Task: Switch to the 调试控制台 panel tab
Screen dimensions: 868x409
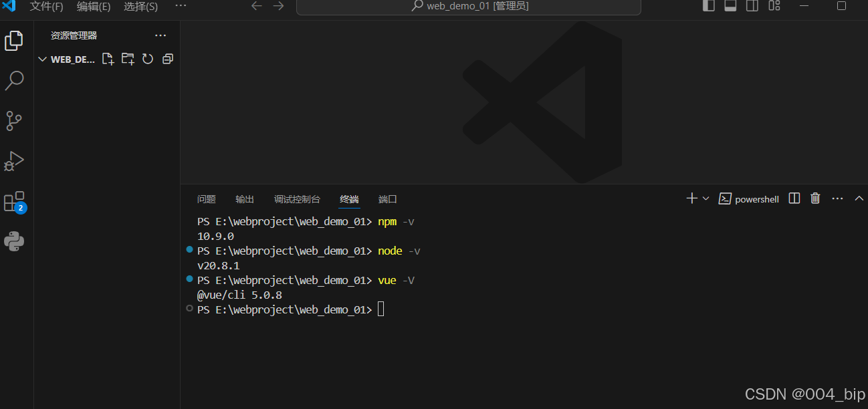Action: [x=297, y=199]
